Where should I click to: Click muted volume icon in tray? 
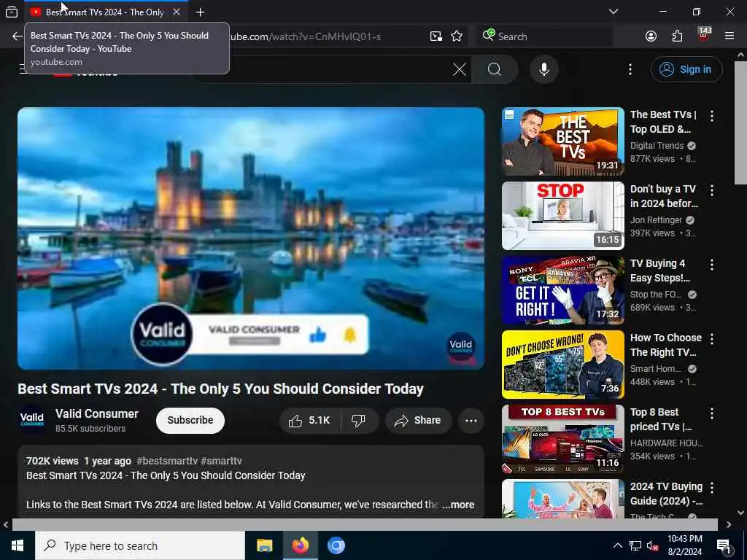click(x=653, y=546)
